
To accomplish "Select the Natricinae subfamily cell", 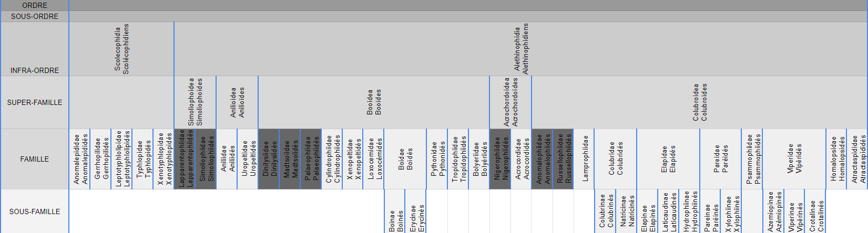I will (626, 211).
